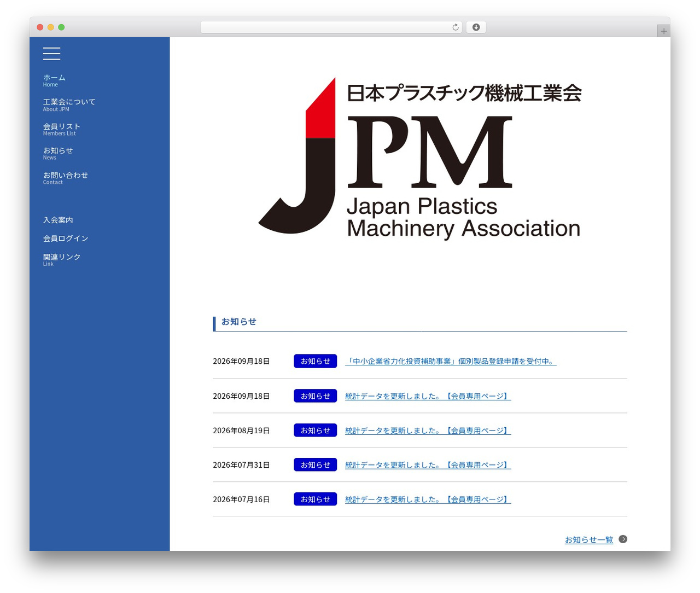
Task: Go to 会員ログイン page
Action: (66, 239)
